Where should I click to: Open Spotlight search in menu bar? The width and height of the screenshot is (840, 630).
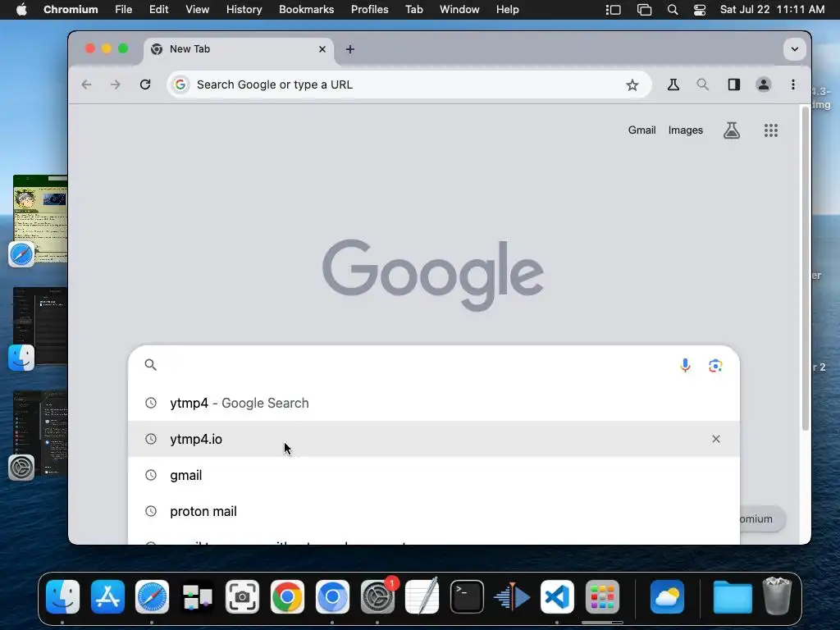673,10
